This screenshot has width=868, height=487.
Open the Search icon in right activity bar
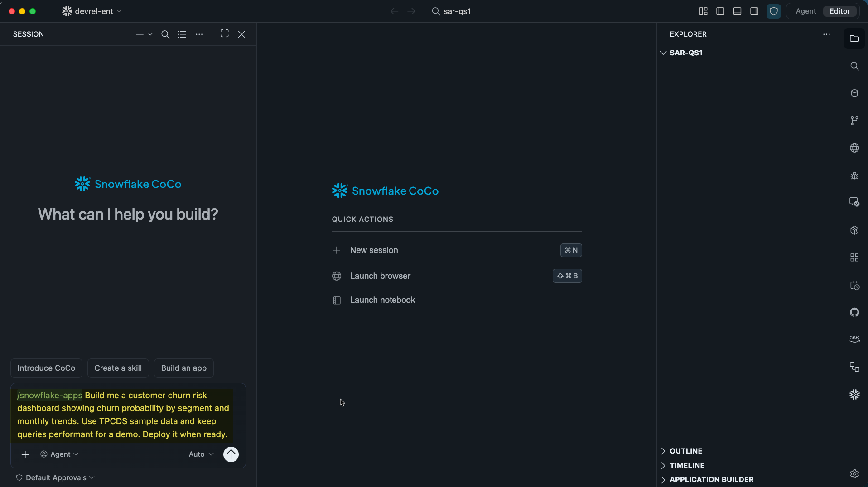click(x=854, y=66)
